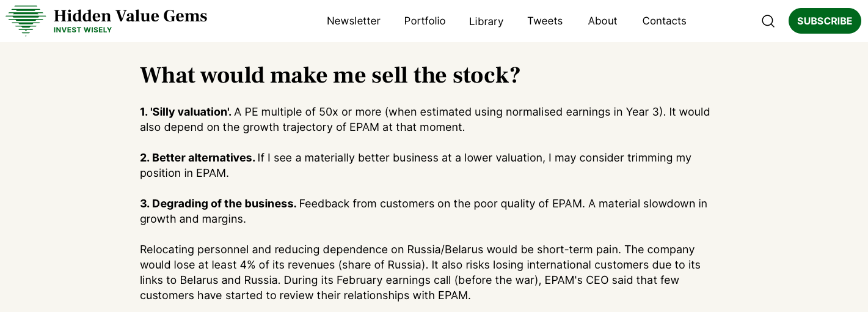Open the Newsletter menu item
The width and height of the screenshot is (868, 312).
(354, 21)
